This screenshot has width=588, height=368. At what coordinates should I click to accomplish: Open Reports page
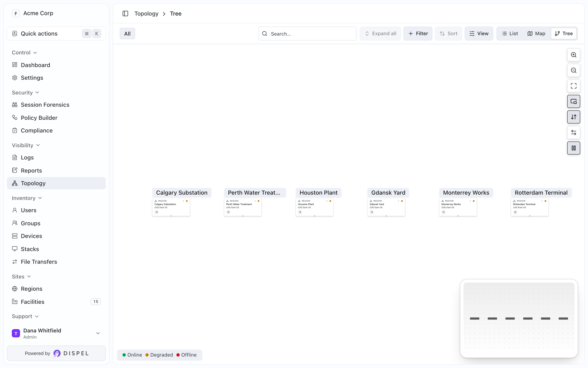tap(56, 170)
